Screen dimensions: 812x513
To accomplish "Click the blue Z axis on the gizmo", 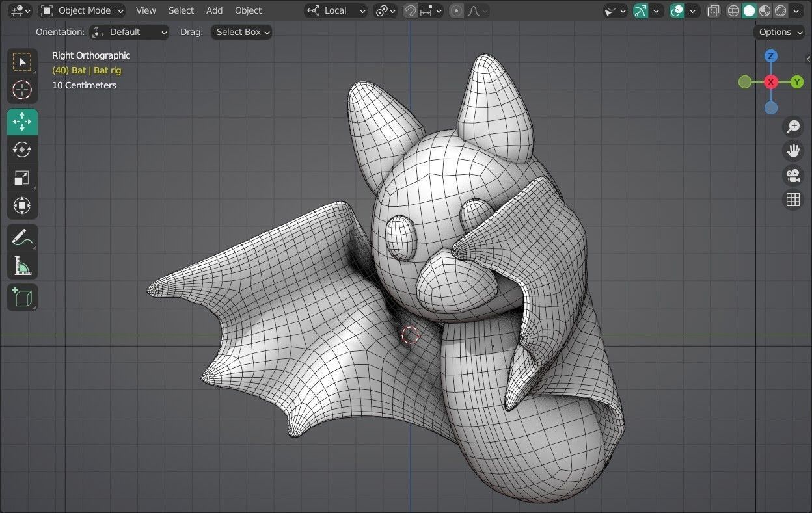I will click(x=771, y=56).
